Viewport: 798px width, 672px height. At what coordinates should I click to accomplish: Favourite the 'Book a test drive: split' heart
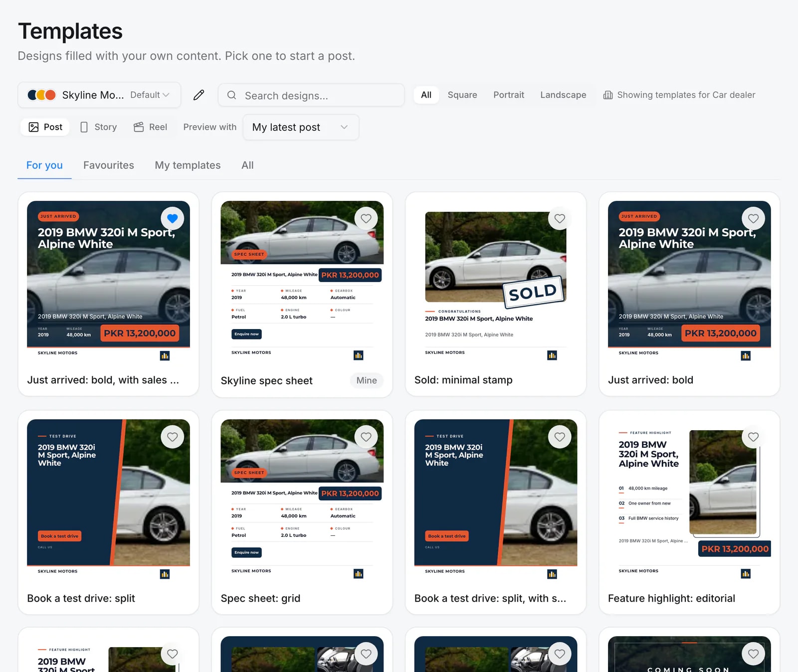point(173,437)
